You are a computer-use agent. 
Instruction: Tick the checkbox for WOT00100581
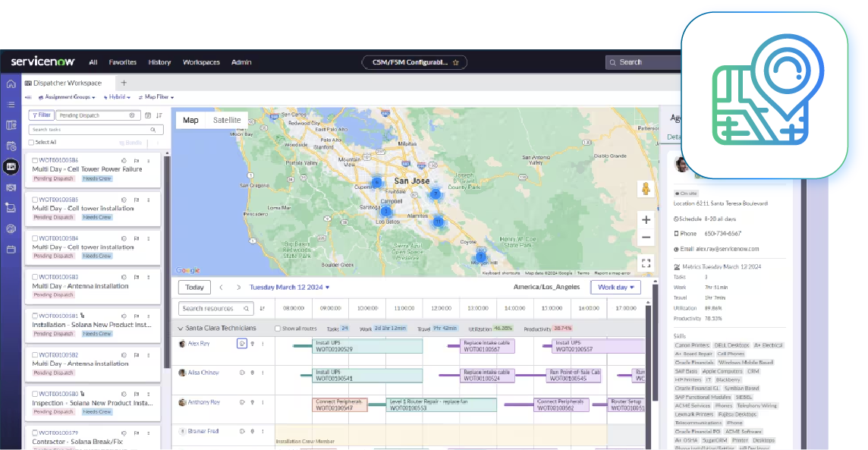(35, 316)
